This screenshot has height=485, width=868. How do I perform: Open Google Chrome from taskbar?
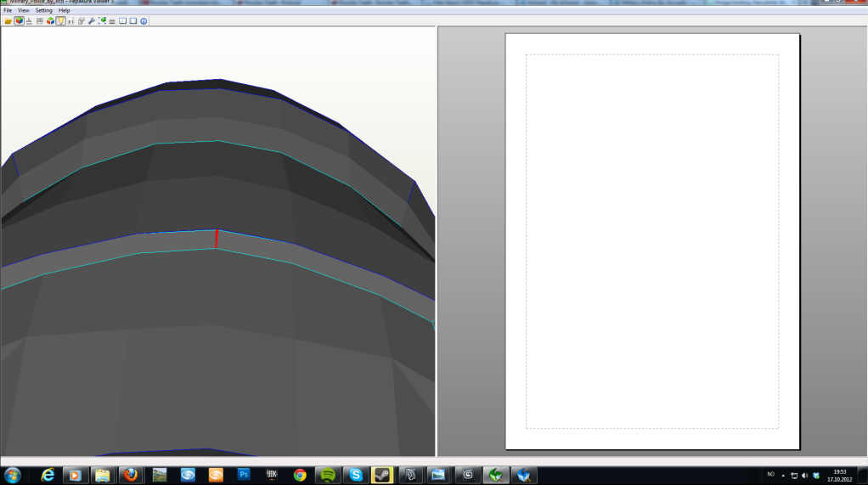(300, 475)
